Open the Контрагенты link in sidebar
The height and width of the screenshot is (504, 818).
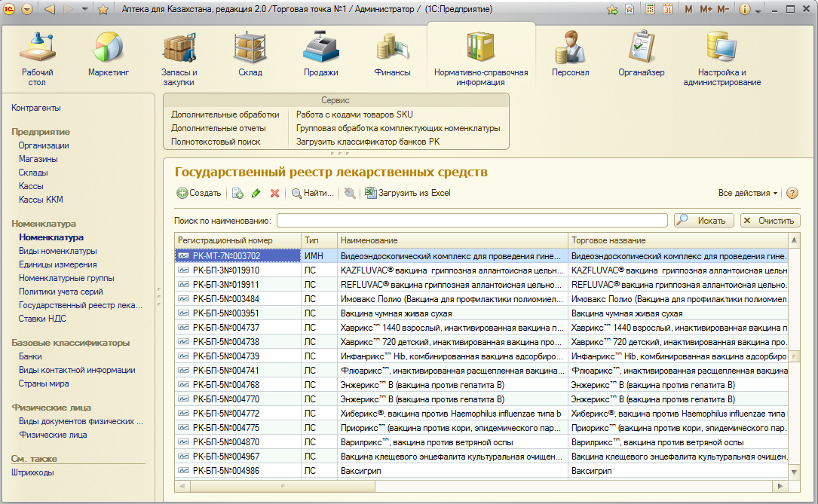(x=36, y=108)
